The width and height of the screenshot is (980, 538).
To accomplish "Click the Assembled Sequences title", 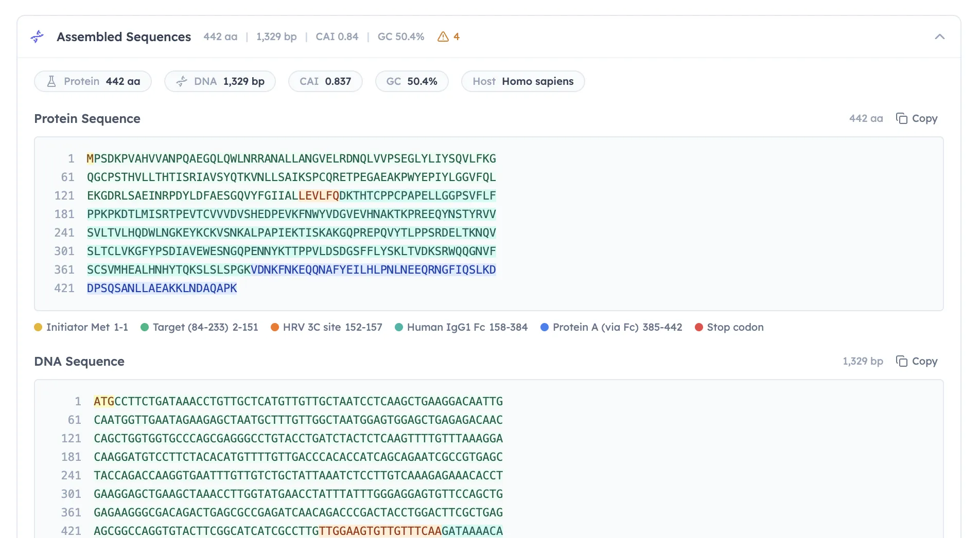I will (x=124, y=37).
